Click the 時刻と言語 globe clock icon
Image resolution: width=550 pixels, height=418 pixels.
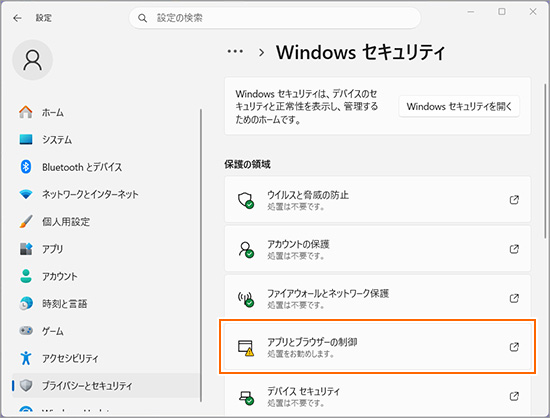tap(26, 303)
